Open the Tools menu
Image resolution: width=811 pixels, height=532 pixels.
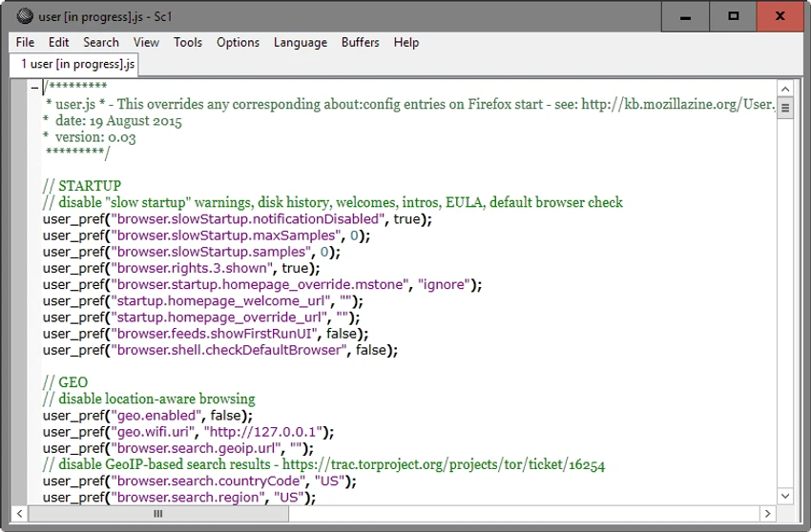pyautogui.click(x=188, y=42)
